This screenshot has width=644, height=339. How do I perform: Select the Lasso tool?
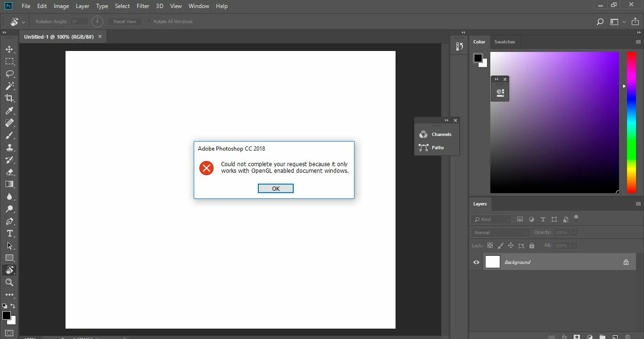click(9, 74)
